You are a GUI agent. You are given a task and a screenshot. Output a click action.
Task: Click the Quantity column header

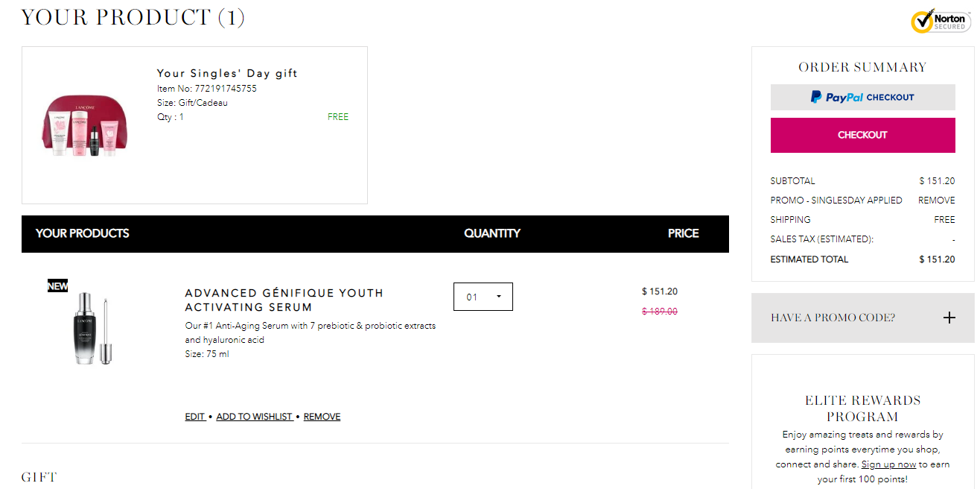(x=491, y=233)
